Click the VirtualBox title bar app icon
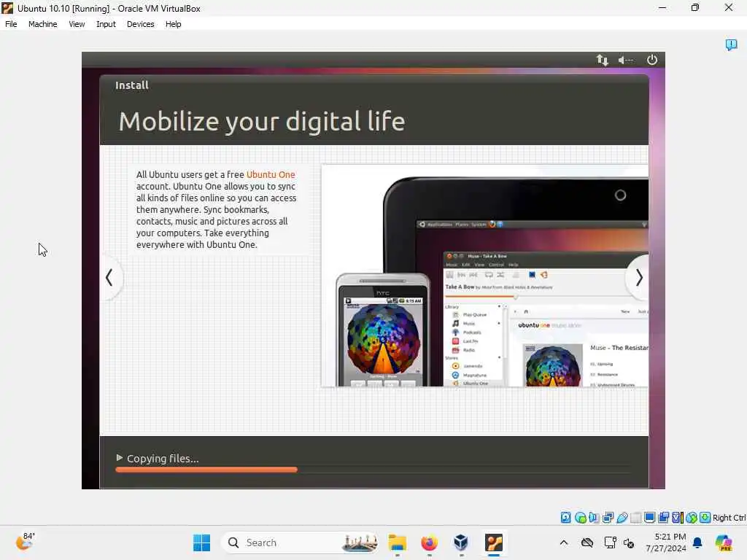The width and height of the screenshot is (747, 560). 7,8
